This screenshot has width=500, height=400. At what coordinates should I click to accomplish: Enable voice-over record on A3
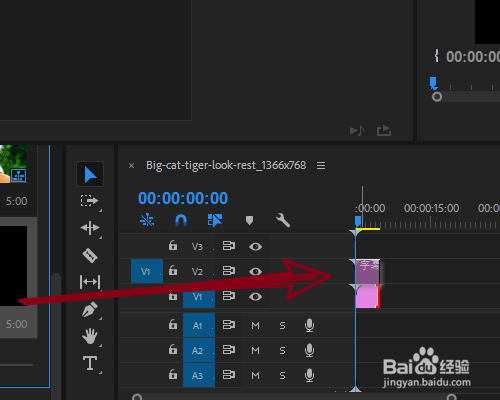point(309,375)
